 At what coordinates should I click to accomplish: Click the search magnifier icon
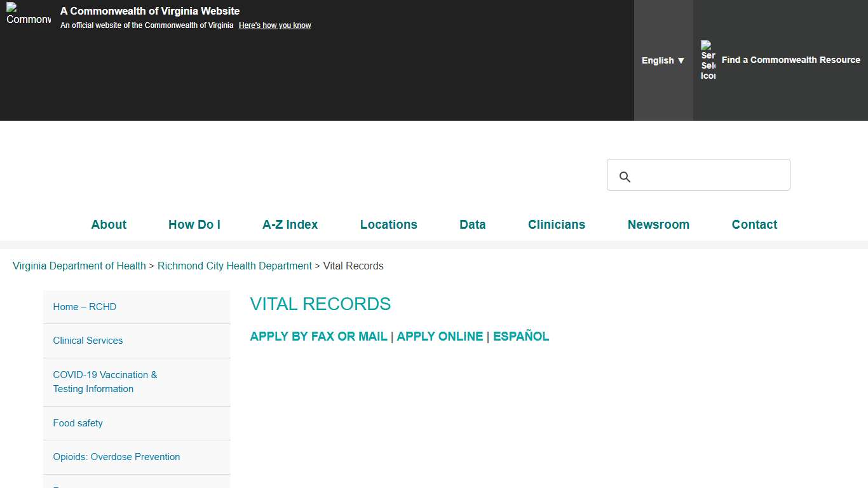pyautogui.click(x=624, y=176)
